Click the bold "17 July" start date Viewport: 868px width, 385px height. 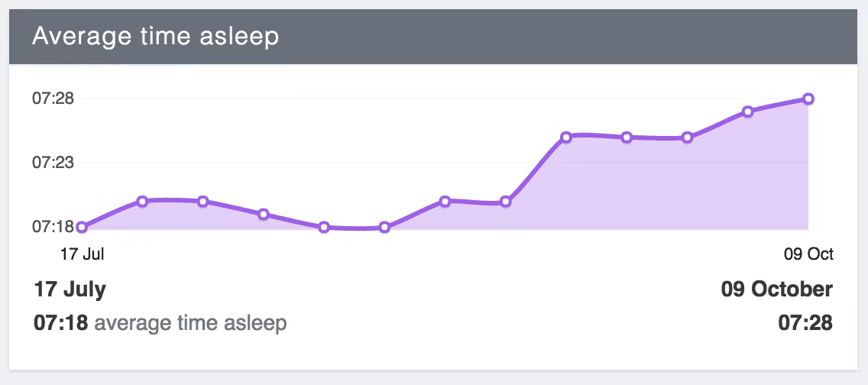click(70, 290)
